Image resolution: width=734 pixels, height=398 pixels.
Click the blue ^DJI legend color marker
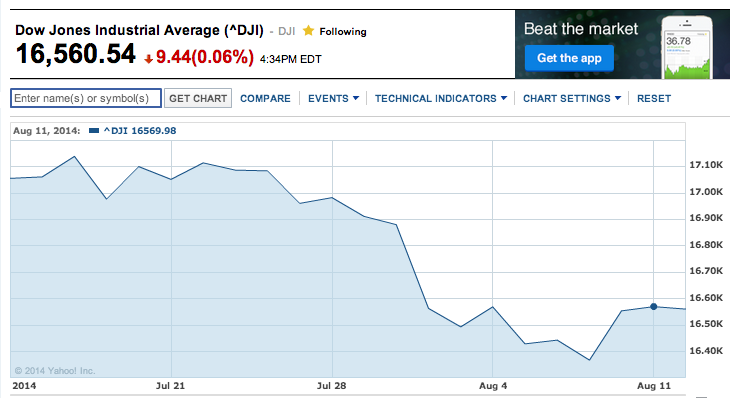point(94,131)
